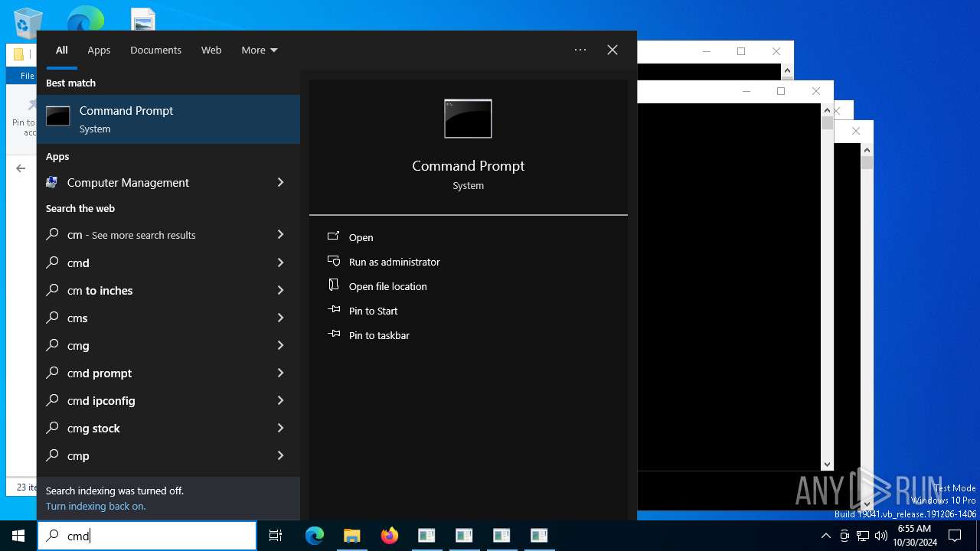Open the volume control tray icon
The height and width of the screenshot is (551, 980).
pyautogui.click(x=881, y=536)
